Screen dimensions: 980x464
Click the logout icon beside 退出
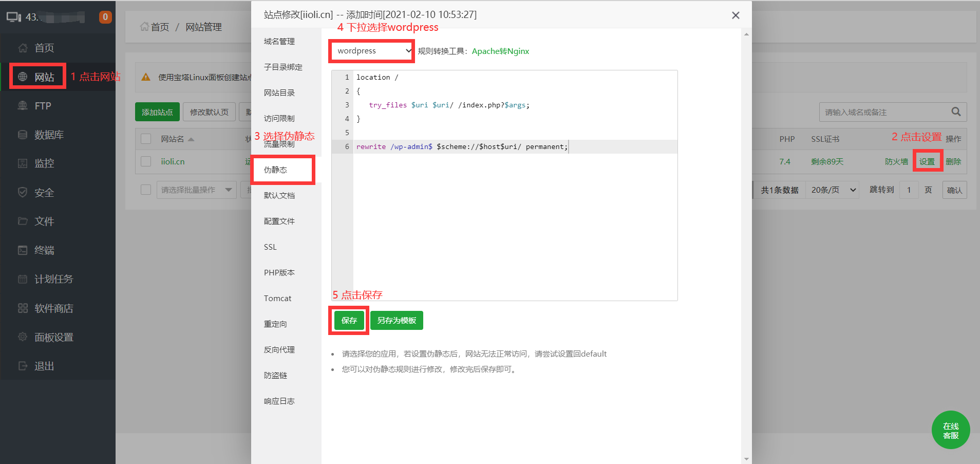pos(23,366)
